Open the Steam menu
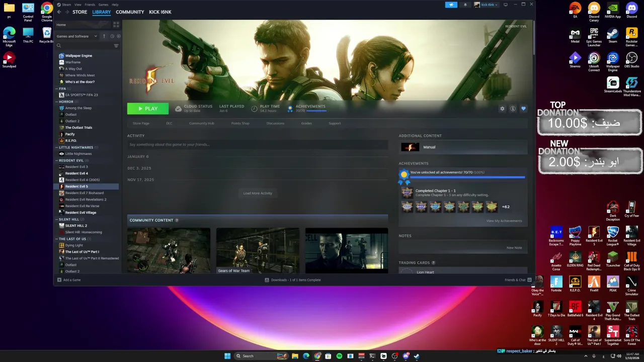Viewport: 644px width, 362px height. [x=66, y=5]
